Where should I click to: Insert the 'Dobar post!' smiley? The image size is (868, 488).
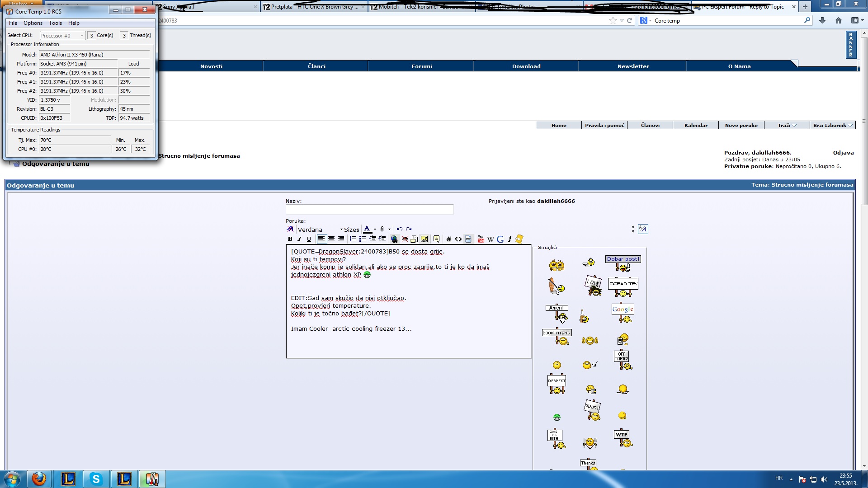623,263
